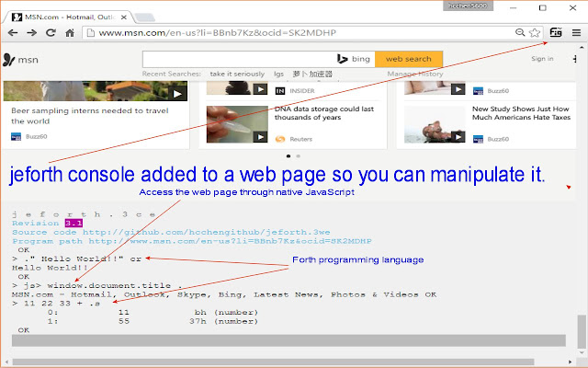The image size is (588, 368).
Task: Click the stack row showing 55 37h
Action: tap(153, 321)
